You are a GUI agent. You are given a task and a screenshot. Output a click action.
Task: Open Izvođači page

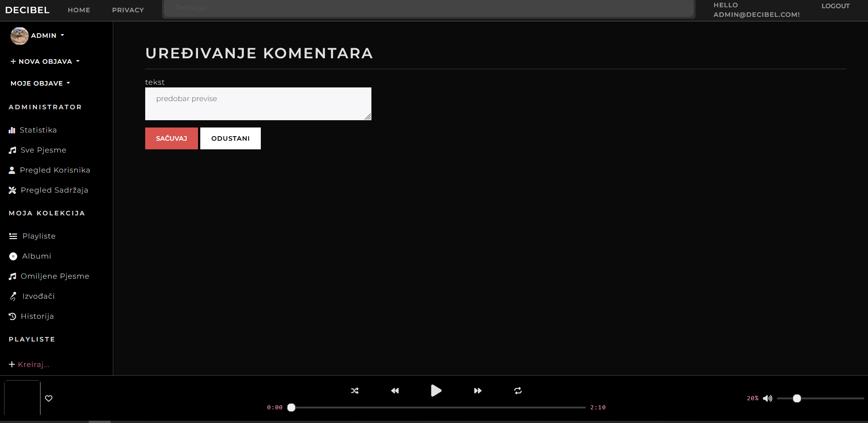pyautogui.click(x=38, y=296)
